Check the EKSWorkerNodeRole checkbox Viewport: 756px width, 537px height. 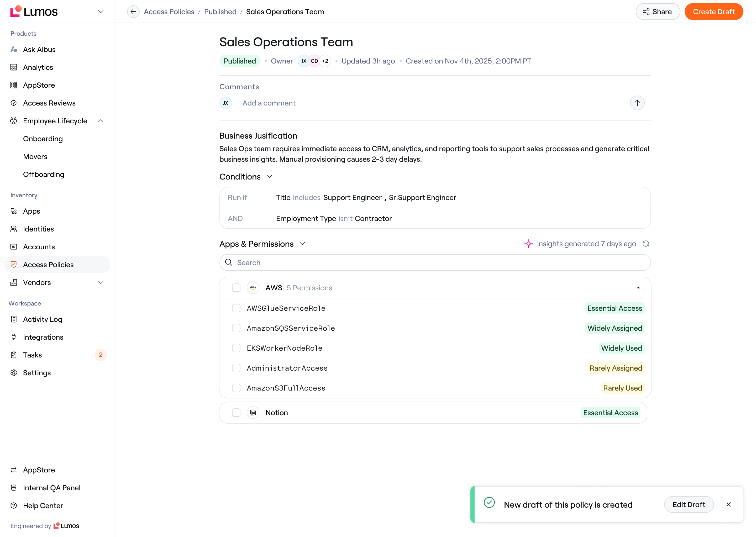tap(236, 348)
